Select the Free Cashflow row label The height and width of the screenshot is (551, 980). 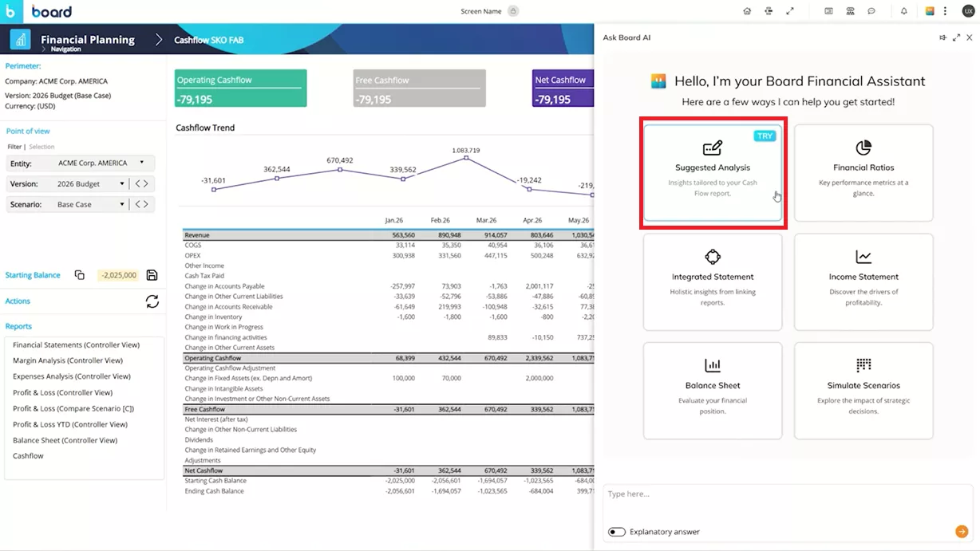coord(207,409)
